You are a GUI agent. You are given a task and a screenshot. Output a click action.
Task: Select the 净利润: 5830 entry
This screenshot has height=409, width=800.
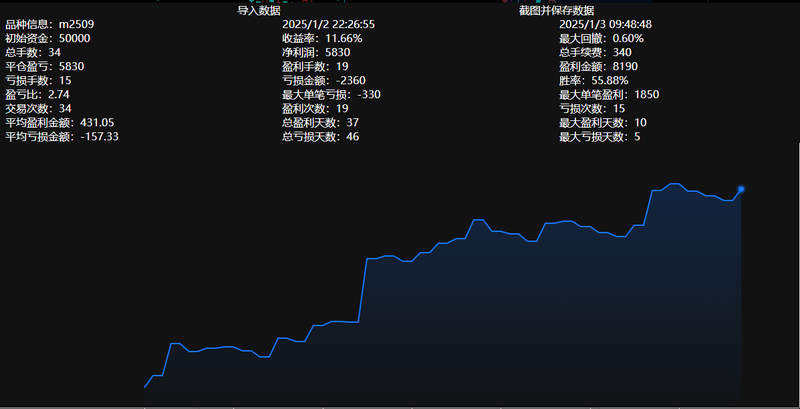[x=316, y=53]
